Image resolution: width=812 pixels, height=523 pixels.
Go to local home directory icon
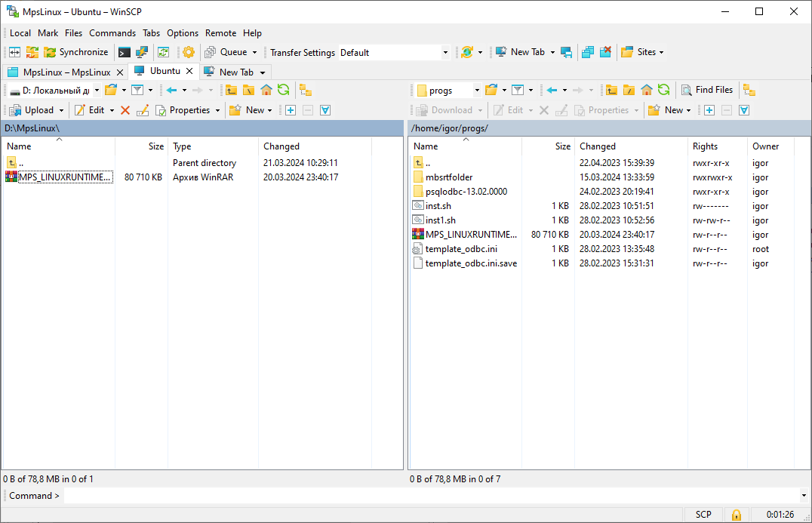tap(266, 90)
